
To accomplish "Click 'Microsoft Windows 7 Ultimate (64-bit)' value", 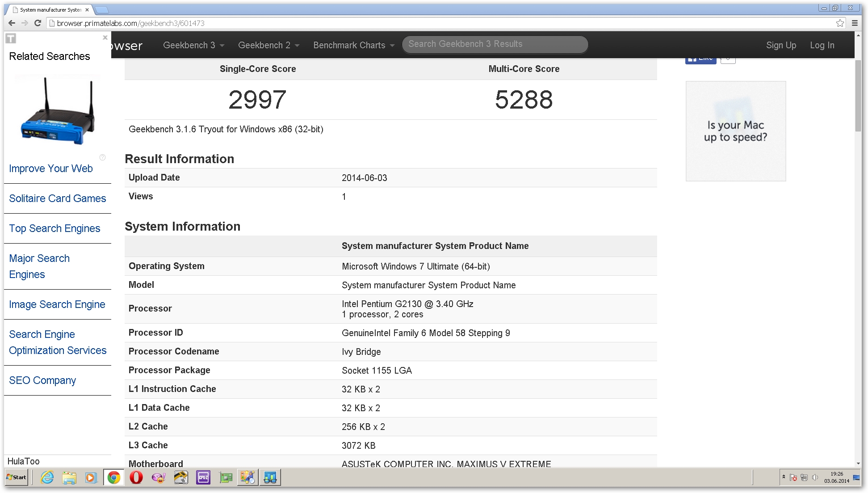I will click(416, 266).
